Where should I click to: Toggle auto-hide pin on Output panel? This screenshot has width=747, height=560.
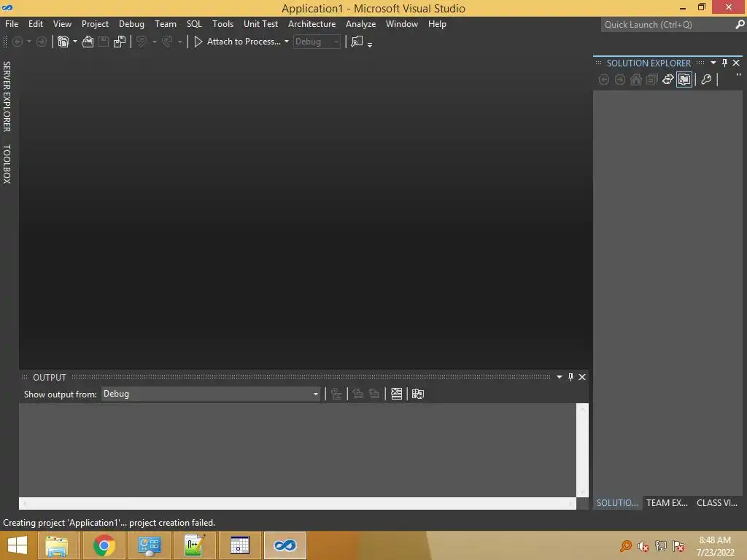(x=570, y=377)
